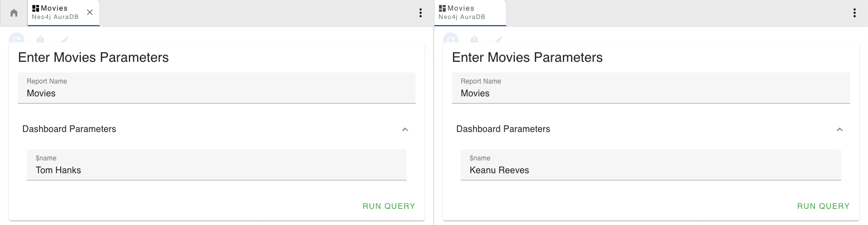Click the $name field containing Keanu Reeves

click(650, 170)
